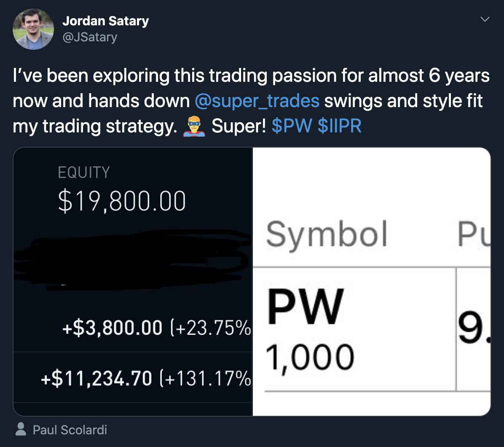The width and height of the screenshot is (504, 447).
Task: Click the EQUITY label in the image
Action: pyautogui.click(x=84, y=172)
